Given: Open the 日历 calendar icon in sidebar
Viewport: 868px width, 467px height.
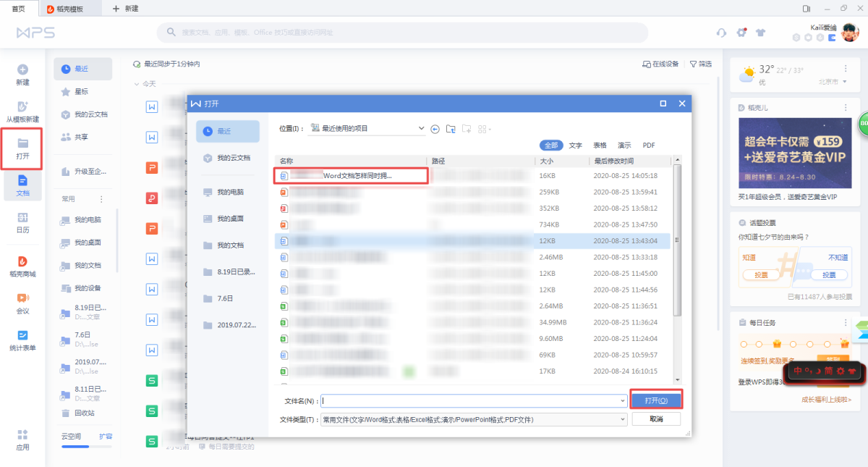Looking at the screenshot, I should 22,218.
